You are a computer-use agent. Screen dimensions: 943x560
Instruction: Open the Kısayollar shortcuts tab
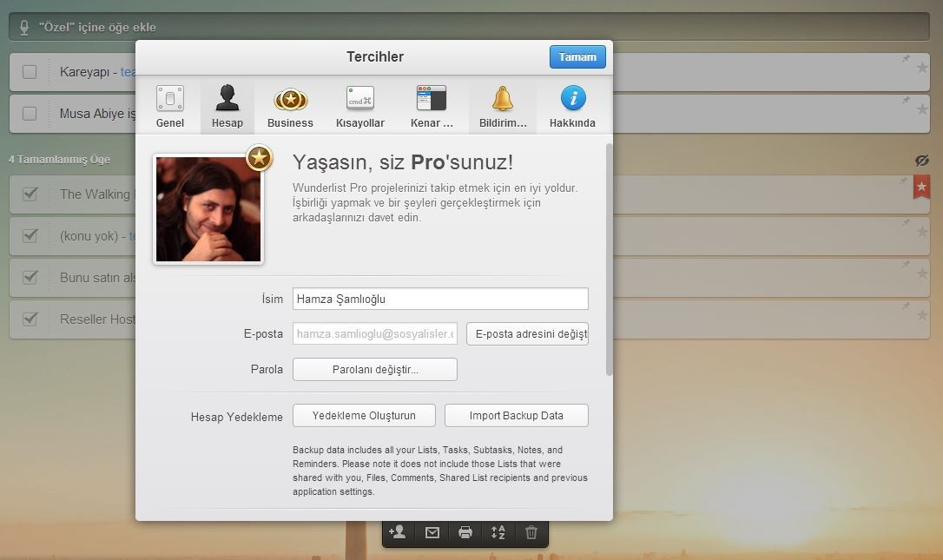360,107
